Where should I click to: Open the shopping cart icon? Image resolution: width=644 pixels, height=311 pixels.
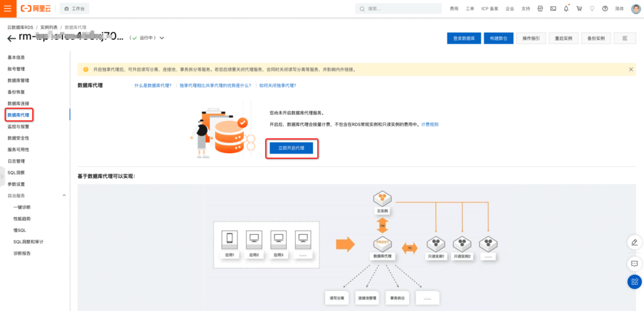[579, 8]
